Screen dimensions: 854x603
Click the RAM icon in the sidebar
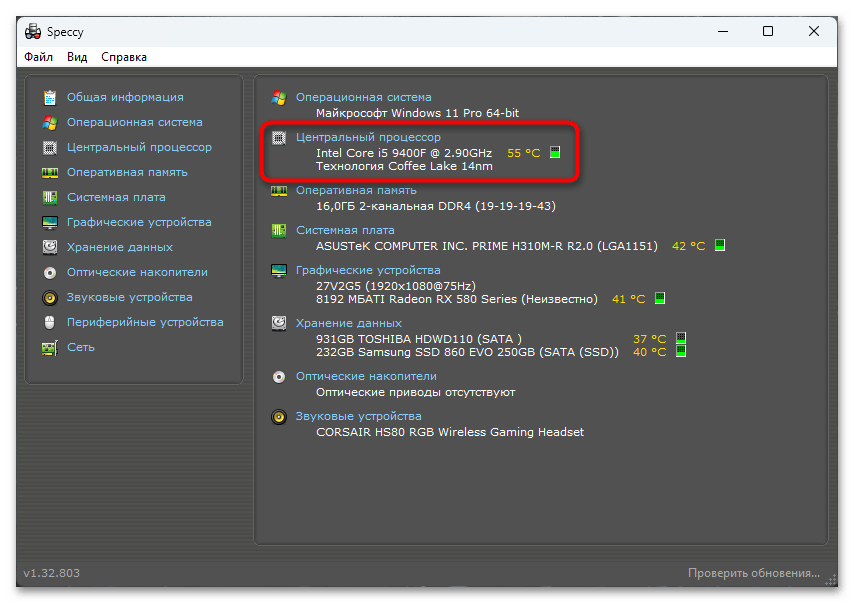(x=49, y=172)
